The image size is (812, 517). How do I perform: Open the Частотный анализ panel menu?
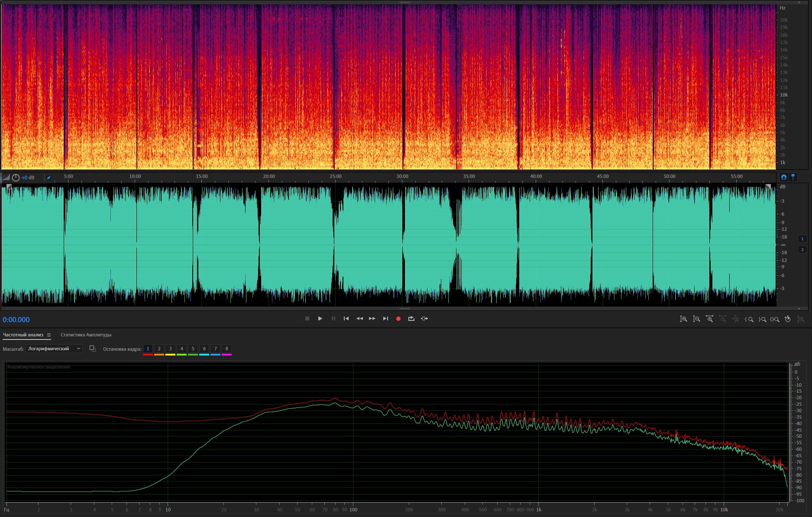pos(49,335)
